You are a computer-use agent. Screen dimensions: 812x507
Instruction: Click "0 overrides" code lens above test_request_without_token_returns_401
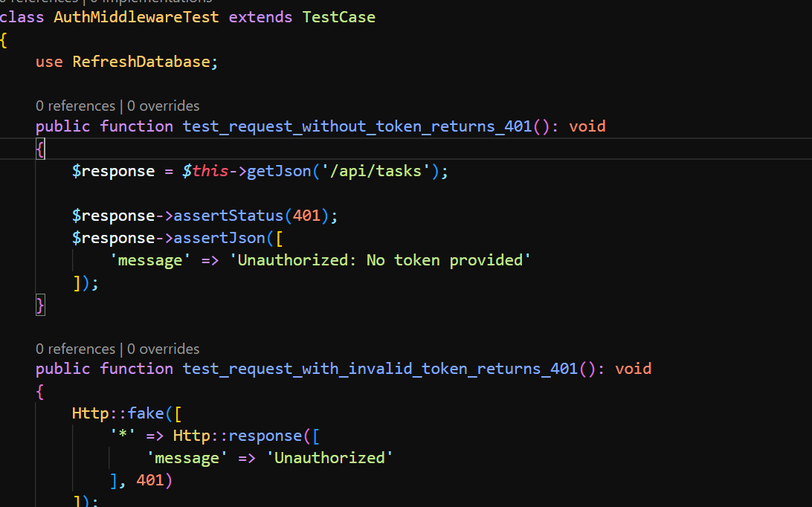(163, 106)
